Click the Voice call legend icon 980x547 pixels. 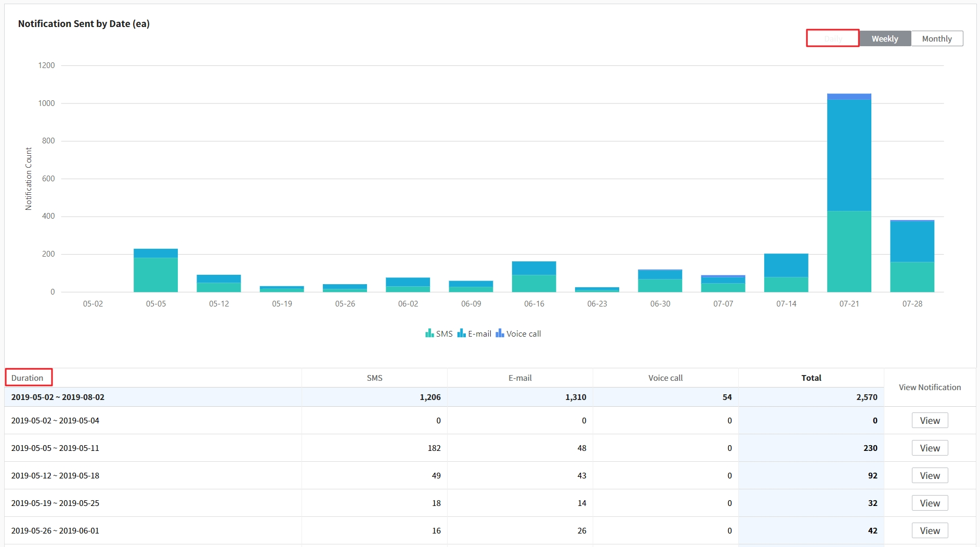[500, 333]
